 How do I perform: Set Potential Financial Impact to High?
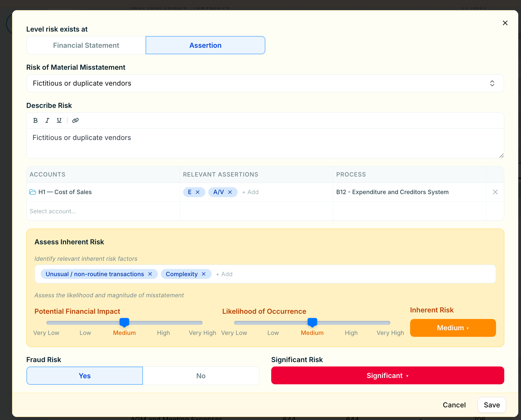(x=164, y=333)
